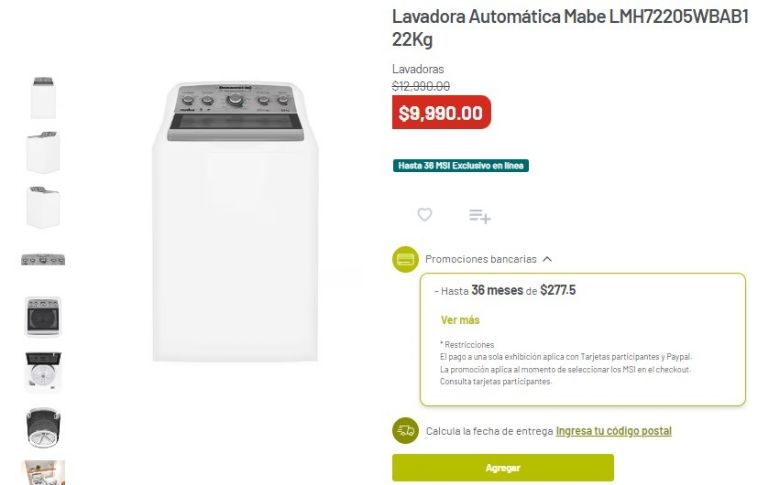The image size is (768, 485).
Task: Click the Promociones bancarias label
Action: point(480,259)
